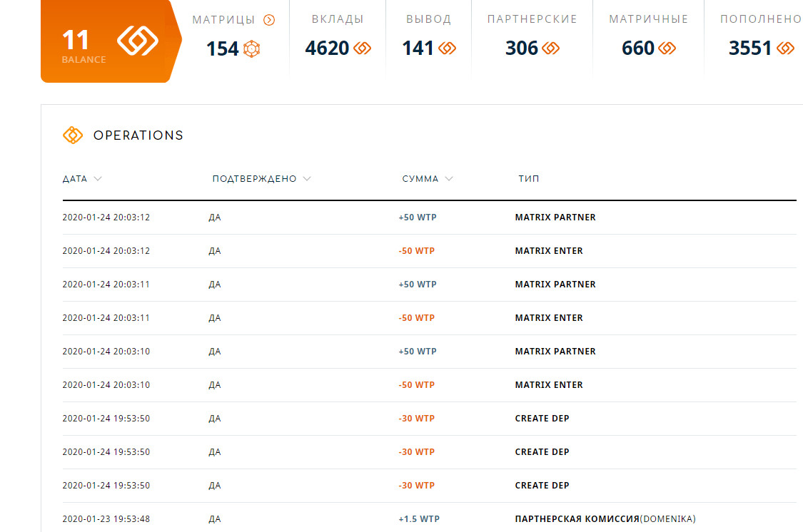Click -50 WTP amount at 20:03:10
Screen dimensions: 803x532
click(x=416, y=385)
